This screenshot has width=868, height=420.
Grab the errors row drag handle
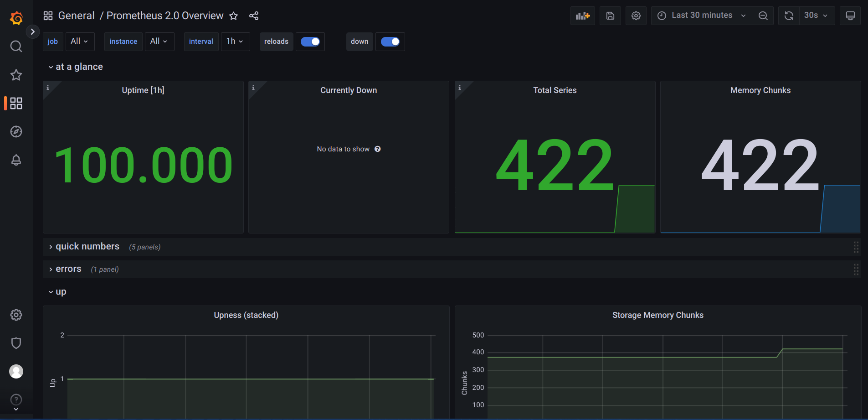tap(856, 270)
